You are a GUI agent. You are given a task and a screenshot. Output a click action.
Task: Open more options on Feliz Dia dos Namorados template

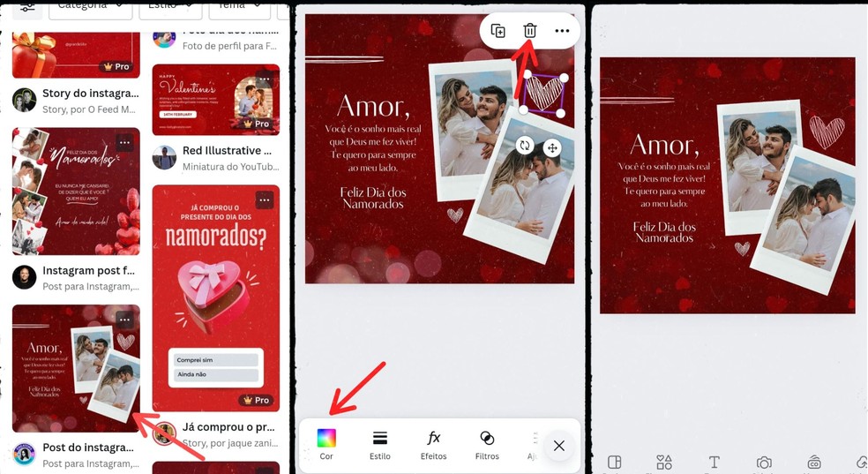pos(125,142)
